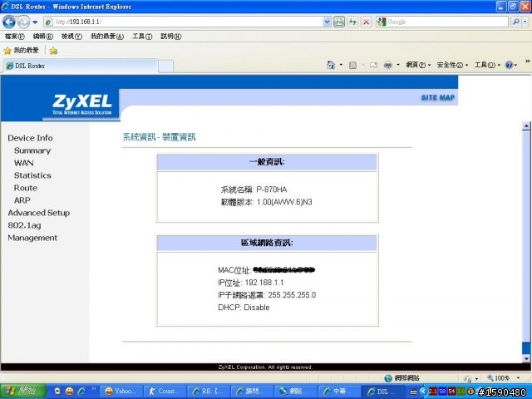Image resolution: width=532 pixels, height=399 pixels.
Task: Click the quick launch Internet Explorer icon
Action: (x=81, y=392)
